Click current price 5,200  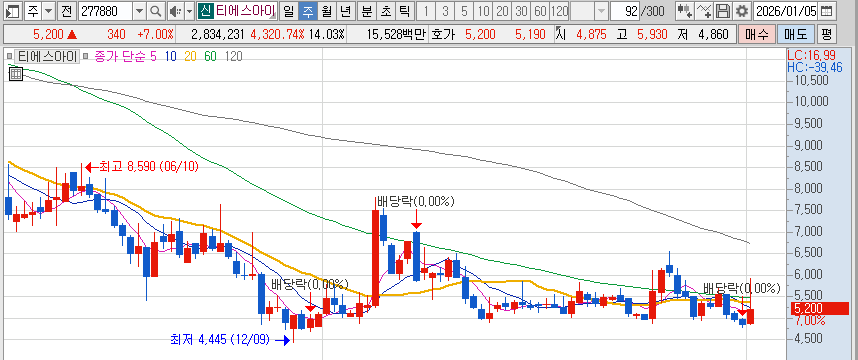click(48, 35)
